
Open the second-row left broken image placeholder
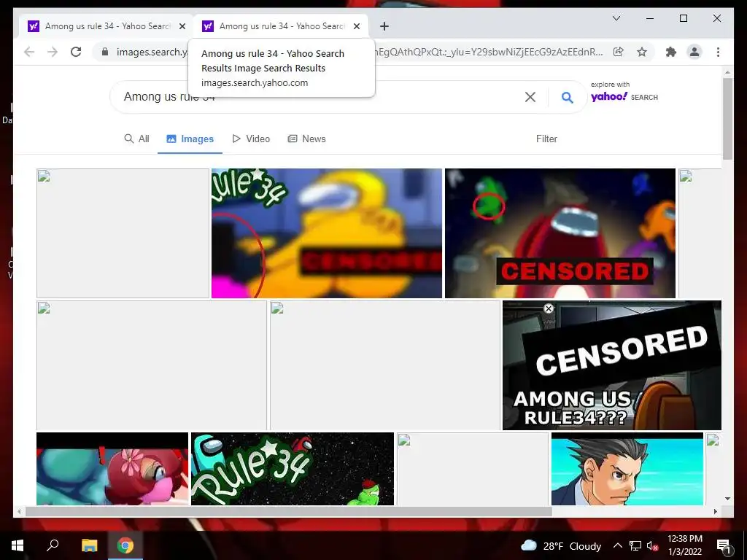152,365
